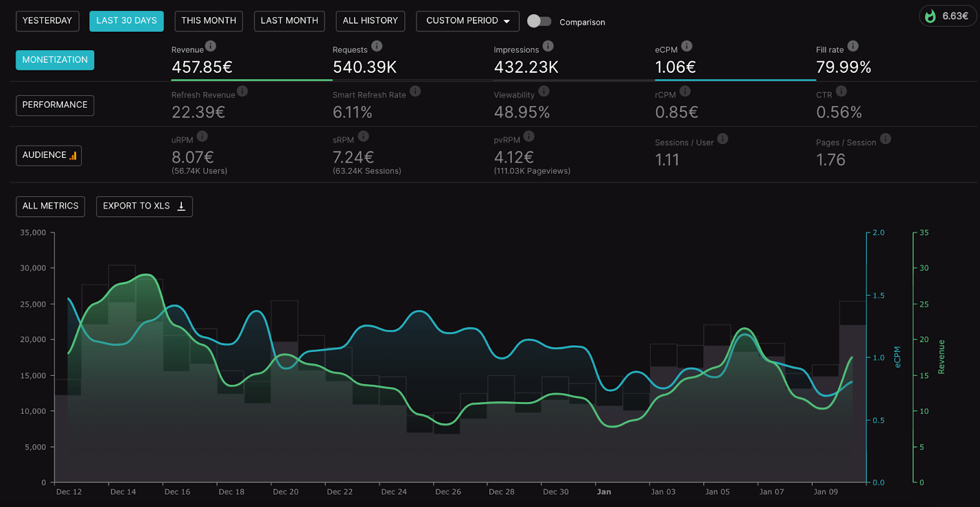
Task: Open the Custom Period dropdown
Action: pos(467,21)
